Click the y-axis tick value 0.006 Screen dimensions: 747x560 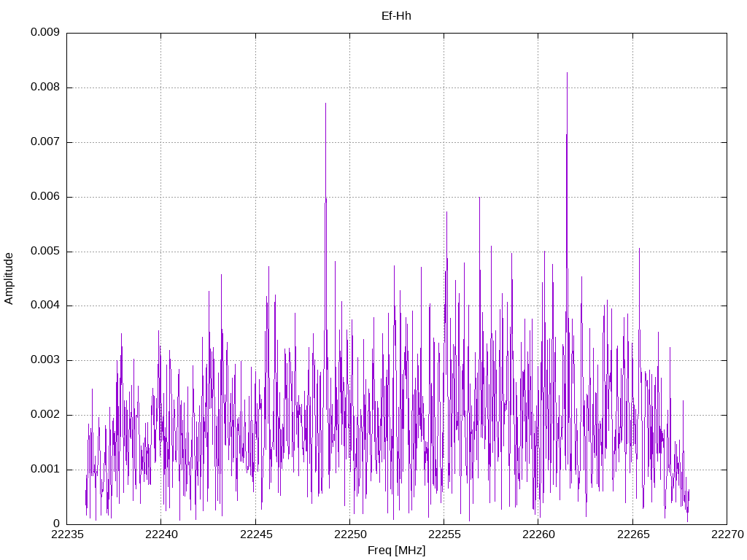point(45,197)
